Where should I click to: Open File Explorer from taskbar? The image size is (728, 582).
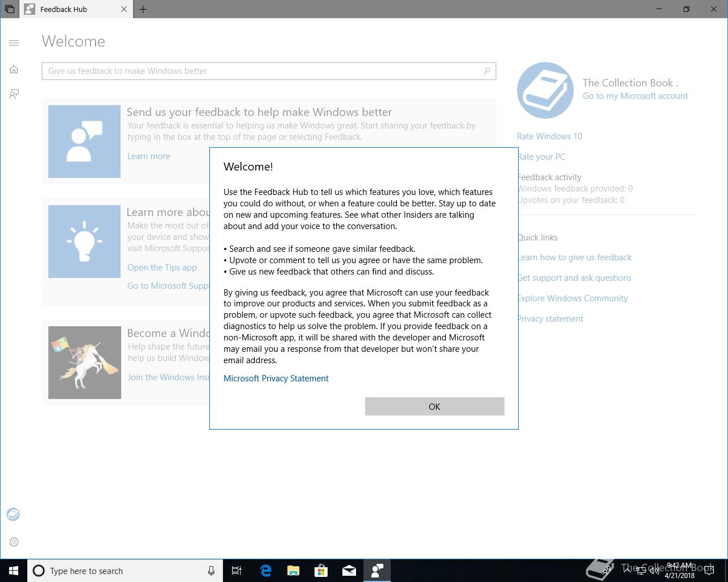[293, 571]
